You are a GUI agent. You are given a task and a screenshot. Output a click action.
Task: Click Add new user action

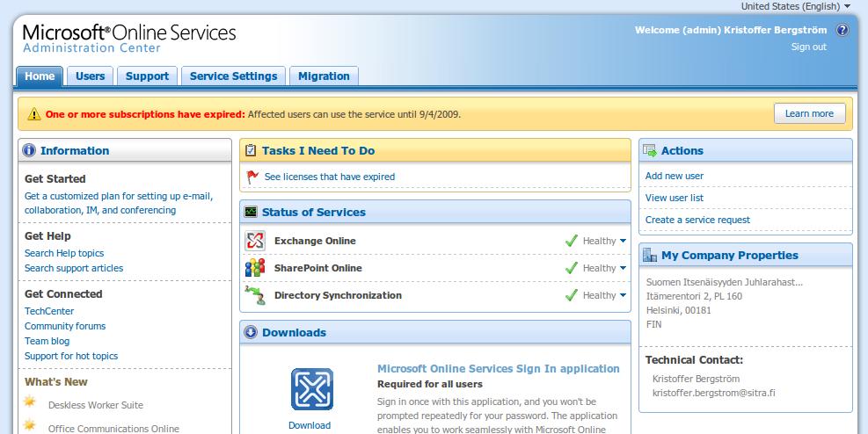[675, 176]
